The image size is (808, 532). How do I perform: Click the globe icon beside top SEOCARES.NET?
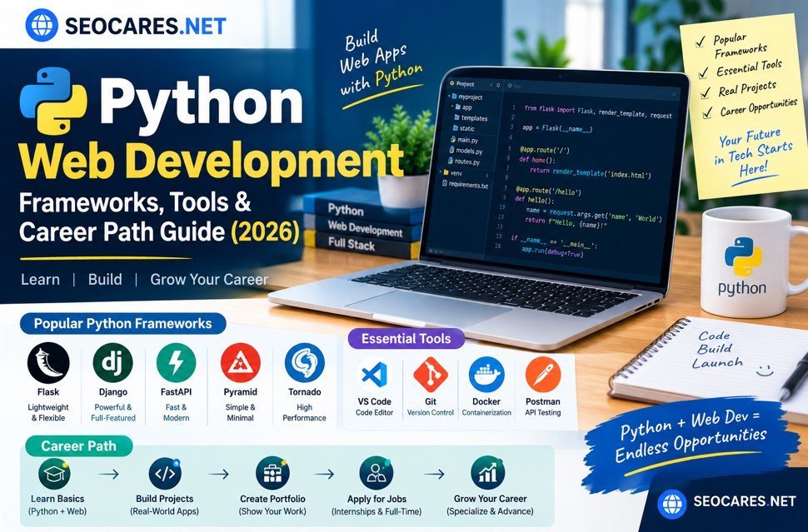pos(42,25)
